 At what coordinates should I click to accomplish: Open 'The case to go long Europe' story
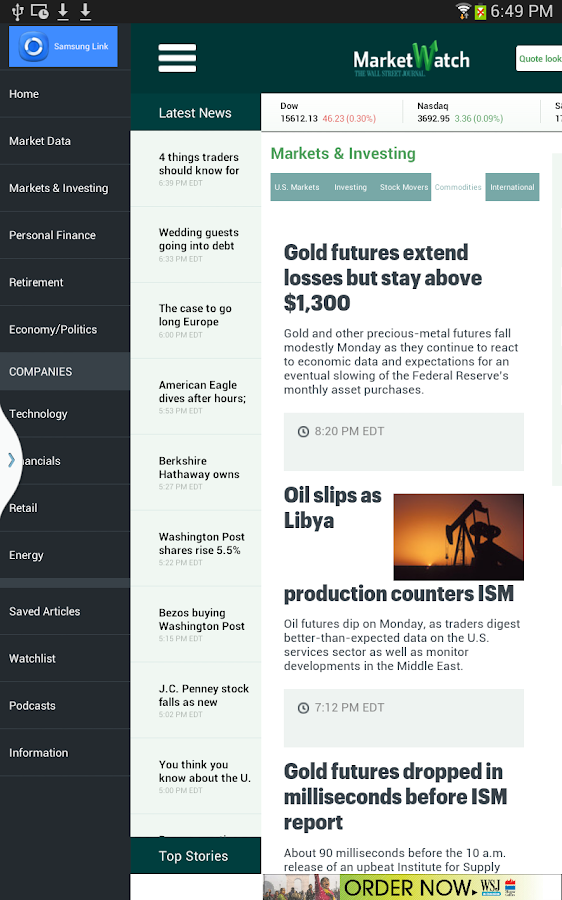[196, 321]
